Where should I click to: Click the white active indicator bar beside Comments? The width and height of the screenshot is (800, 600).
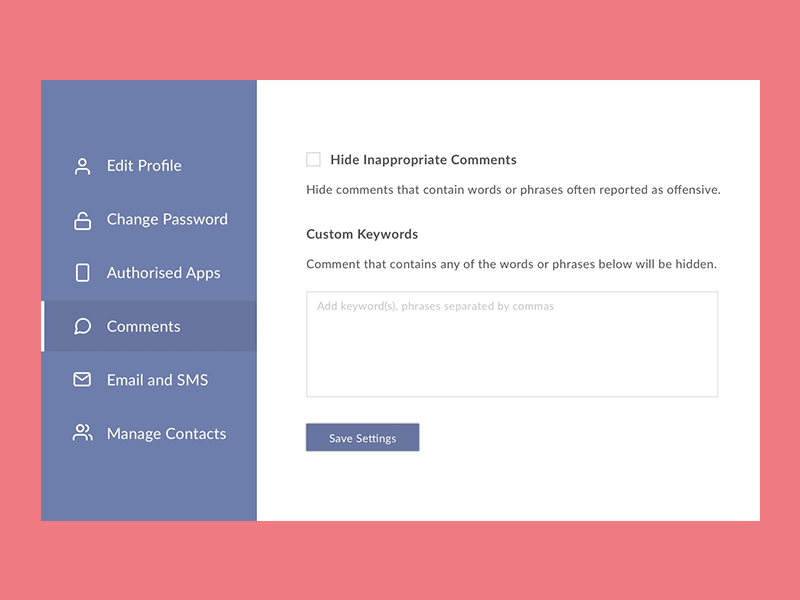click(x=43, y=326)
